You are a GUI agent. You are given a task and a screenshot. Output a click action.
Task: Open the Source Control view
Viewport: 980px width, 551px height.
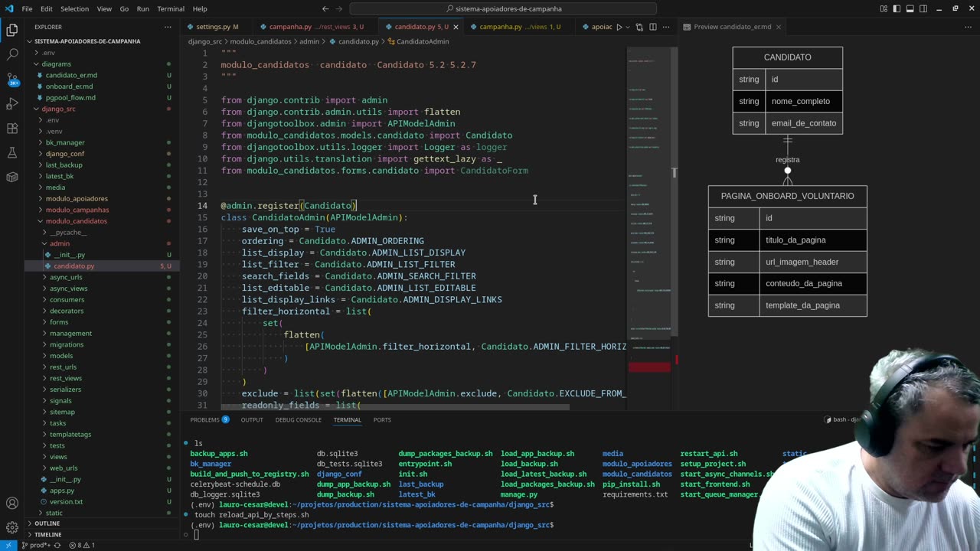coord(12,80)
